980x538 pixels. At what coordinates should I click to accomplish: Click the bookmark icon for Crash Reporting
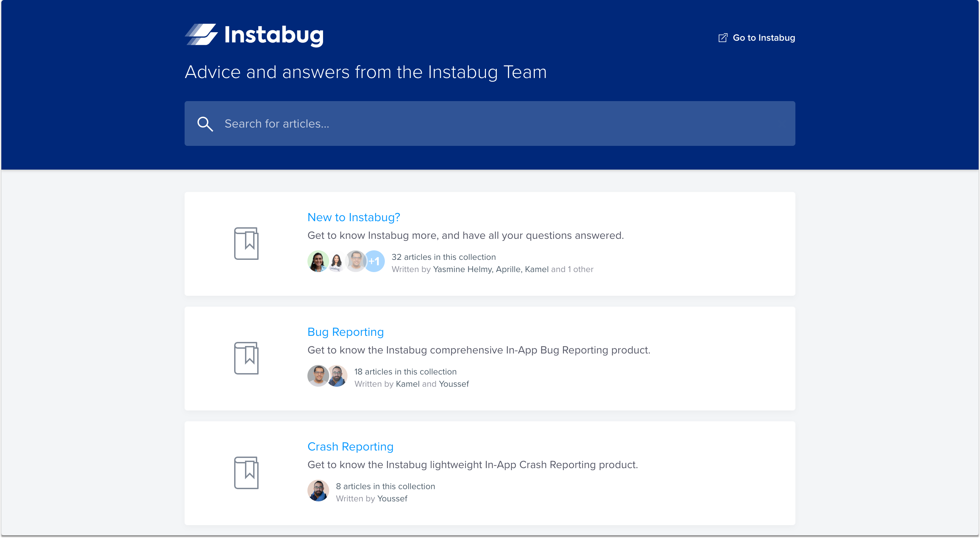point(246,473)
